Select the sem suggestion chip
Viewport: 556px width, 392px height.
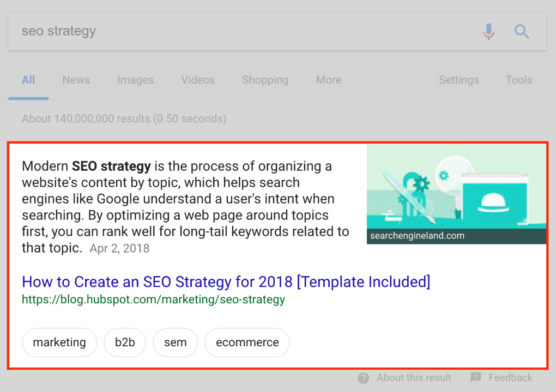point(175,342)
